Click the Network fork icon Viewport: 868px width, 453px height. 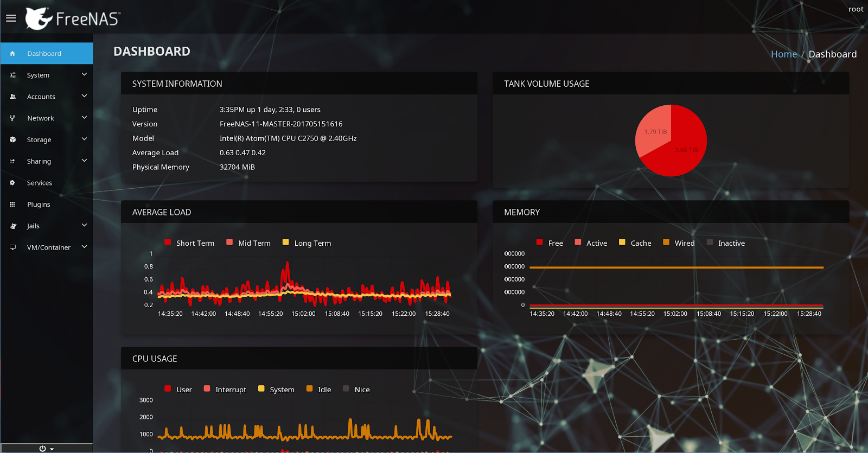click(12, 118)
